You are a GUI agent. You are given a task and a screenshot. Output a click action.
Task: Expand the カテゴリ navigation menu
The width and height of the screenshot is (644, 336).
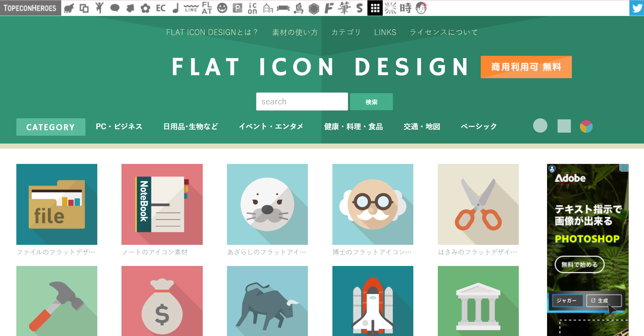point(346,32)
